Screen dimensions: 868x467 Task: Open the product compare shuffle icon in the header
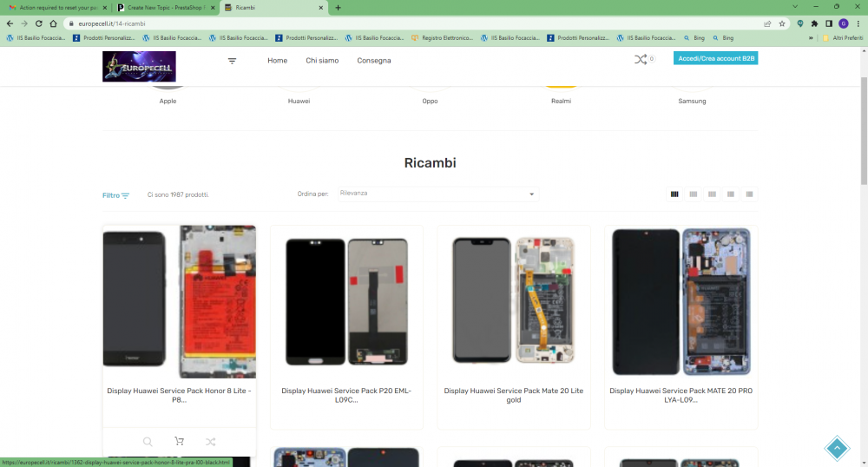pyautogui.click(x=641, y=59)
